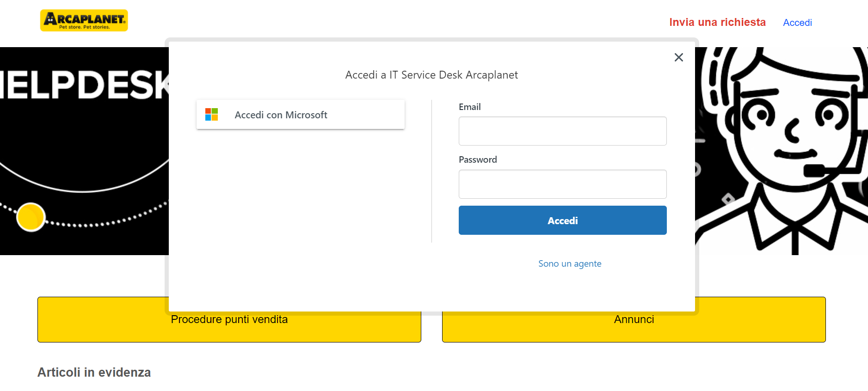The width and height of the screenshot is (868, 391).
Task: Click dialog title Accedi a IT Service Desk
Action: click(x=431, y=75)
